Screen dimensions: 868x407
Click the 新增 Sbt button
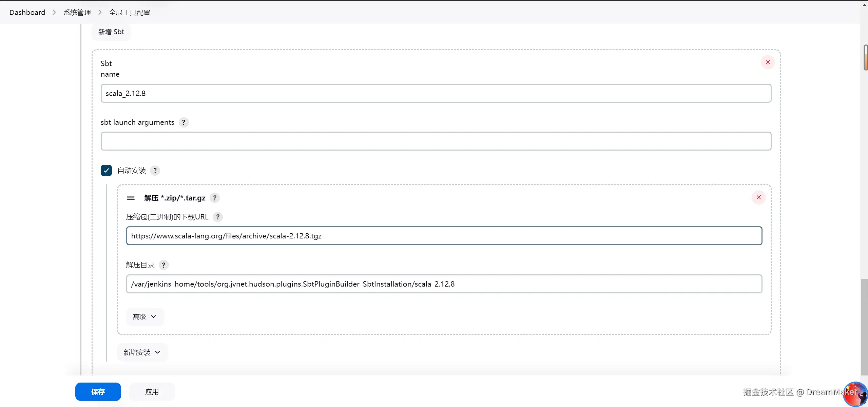click(111, 32)
